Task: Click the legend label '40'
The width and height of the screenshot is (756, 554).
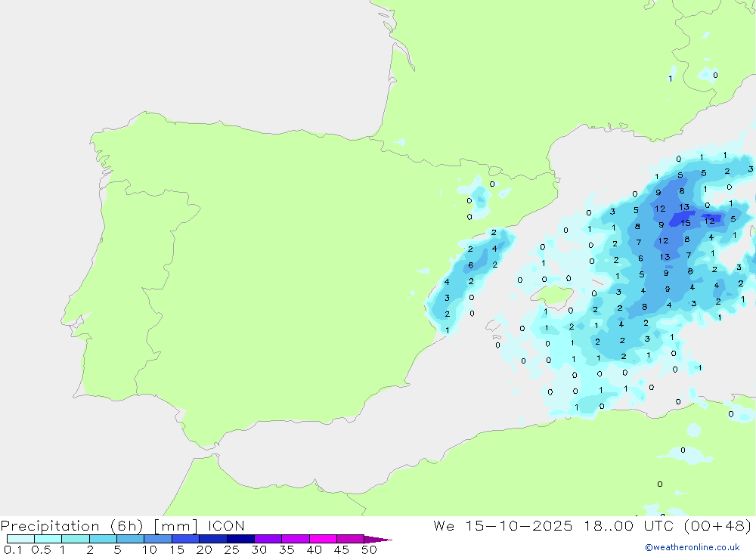Action: click(x=314, y=549)
